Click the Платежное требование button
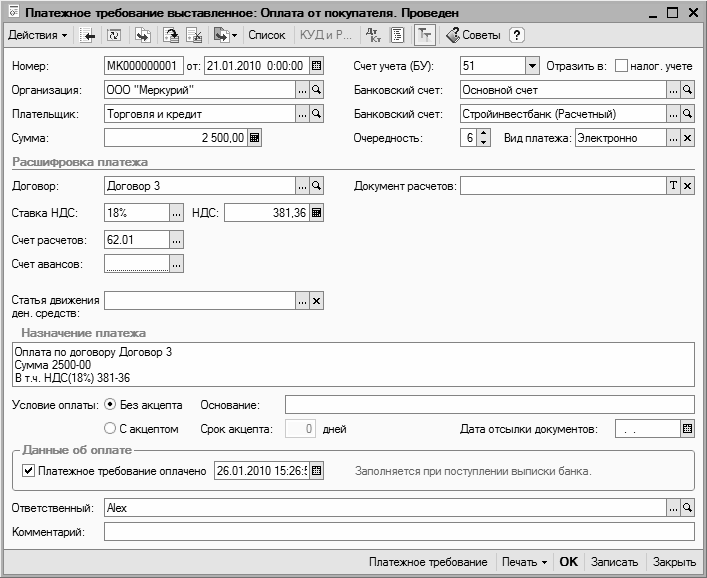 click(x=428, y=562)
